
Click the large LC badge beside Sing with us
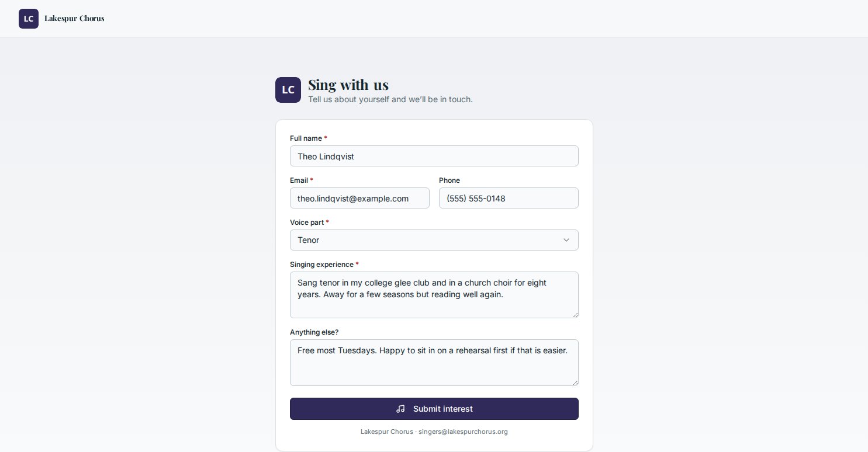(288, 90)
